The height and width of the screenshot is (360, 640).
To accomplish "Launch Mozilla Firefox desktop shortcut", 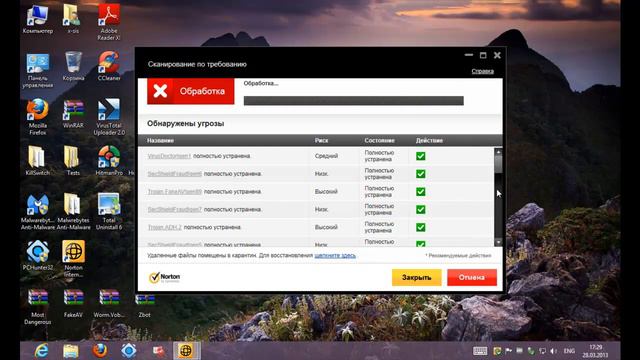I will [38, 117].
